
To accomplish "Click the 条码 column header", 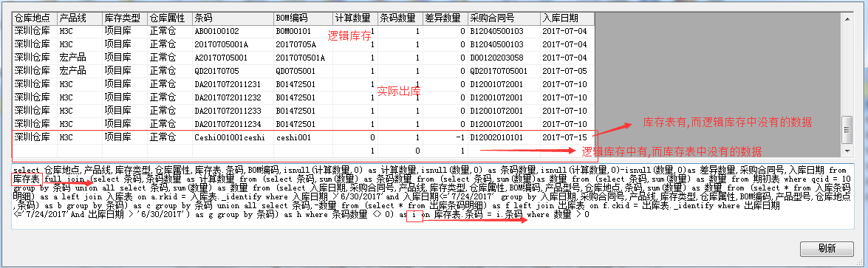I will [x=233, y=18].
